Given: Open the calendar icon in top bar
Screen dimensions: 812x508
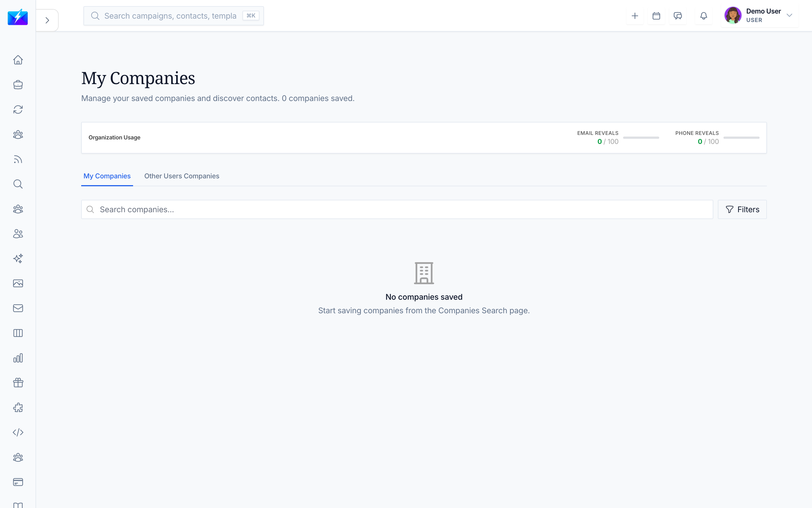Looking at the screenshot, I should [656, 16].
